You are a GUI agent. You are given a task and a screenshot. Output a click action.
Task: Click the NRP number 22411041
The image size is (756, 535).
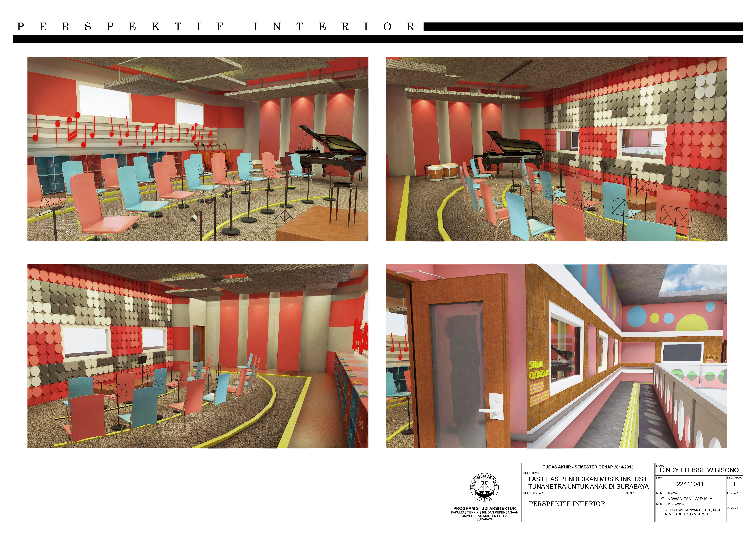click(x=690, y=484)
